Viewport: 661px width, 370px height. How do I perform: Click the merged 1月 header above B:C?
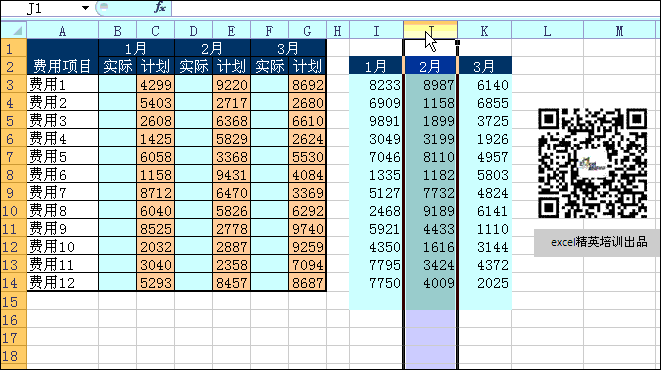coord(136,48)
